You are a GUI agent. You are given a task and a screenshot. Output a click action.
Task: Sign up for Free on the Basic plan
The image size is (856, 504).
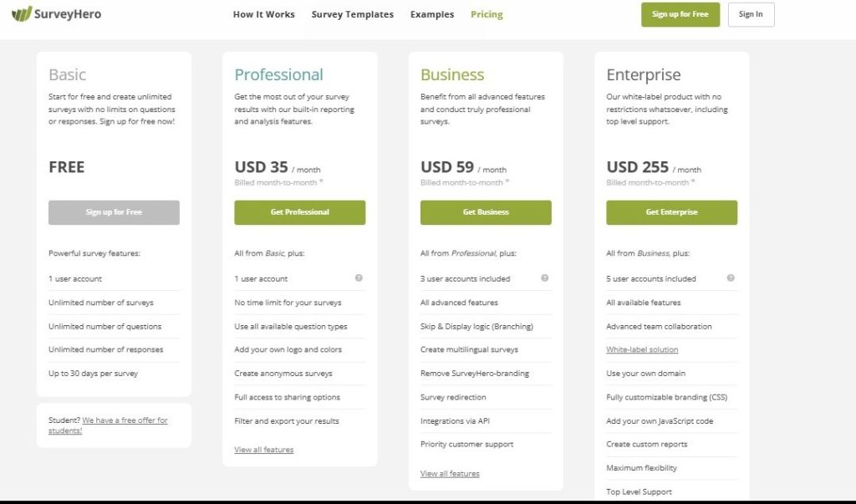click(114, 212)
